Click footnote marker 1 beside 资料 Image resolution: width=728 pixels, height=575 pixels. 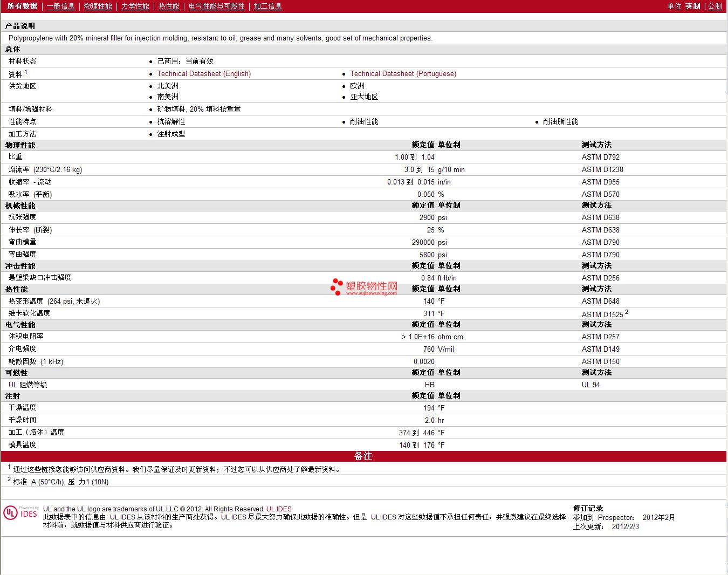coord(26,72)
